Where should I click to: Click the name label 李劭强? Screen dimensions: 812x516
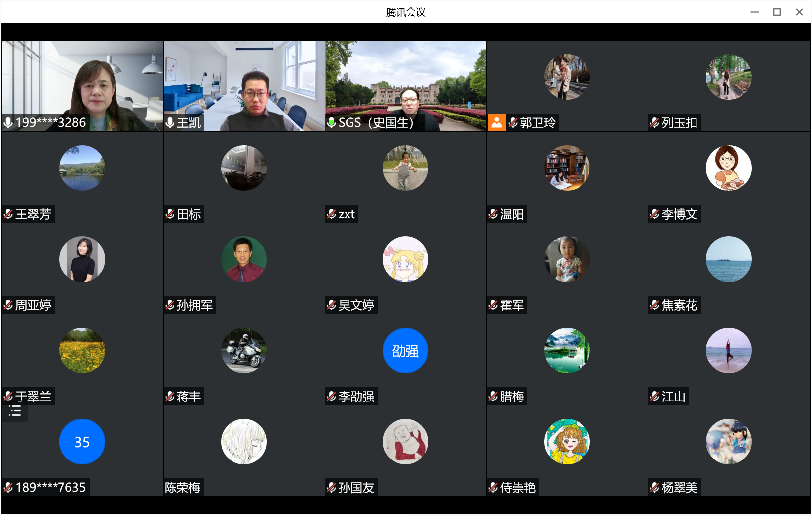pyautogui.click(x=356, y=397)
